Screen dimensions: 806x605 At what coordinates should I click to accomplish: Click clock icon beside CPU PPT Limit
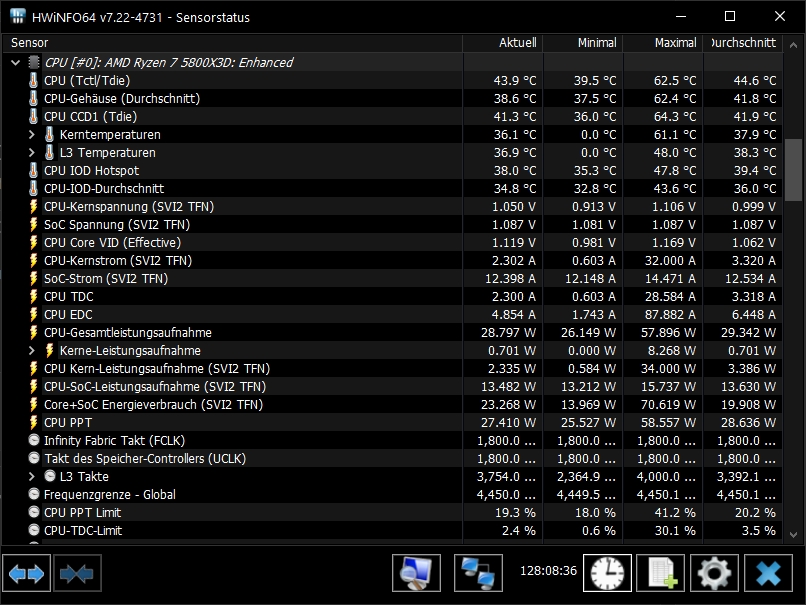[x=34, y=512]
